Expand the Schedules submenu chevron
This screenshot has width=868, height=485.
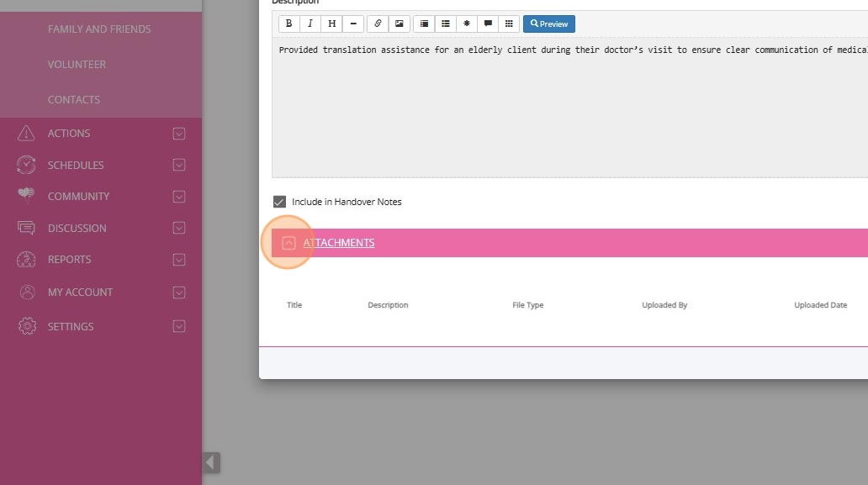[179, 165]
